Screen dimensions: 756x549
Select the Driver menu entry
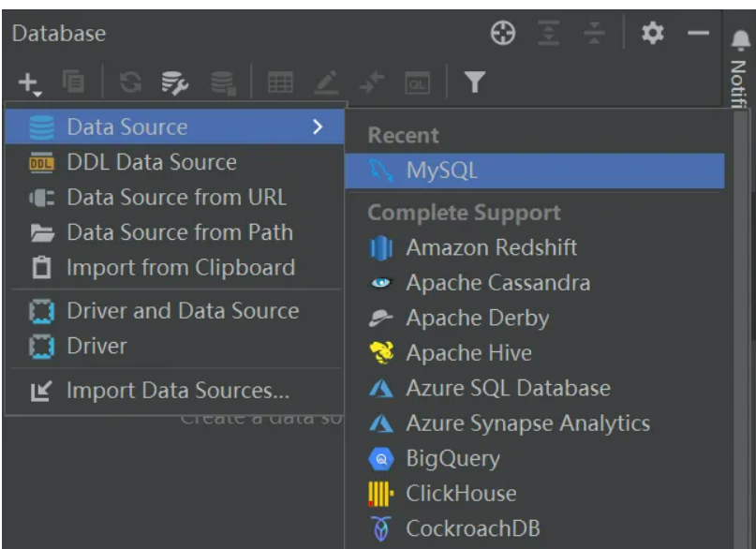[174, 346]
